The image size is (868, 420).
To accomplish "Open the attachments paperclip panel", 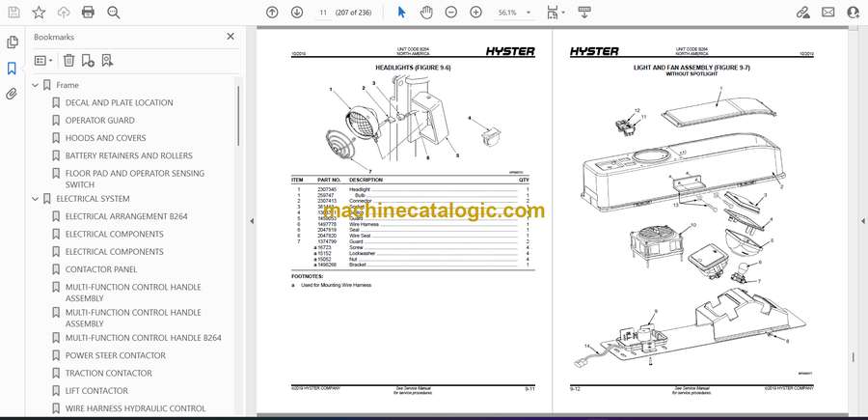I will pyautogui.click(x=13, y=94).
